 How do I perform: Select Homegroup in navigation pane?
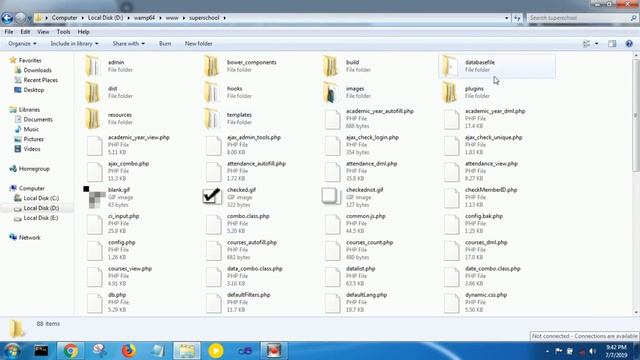[x=34, y=169]
